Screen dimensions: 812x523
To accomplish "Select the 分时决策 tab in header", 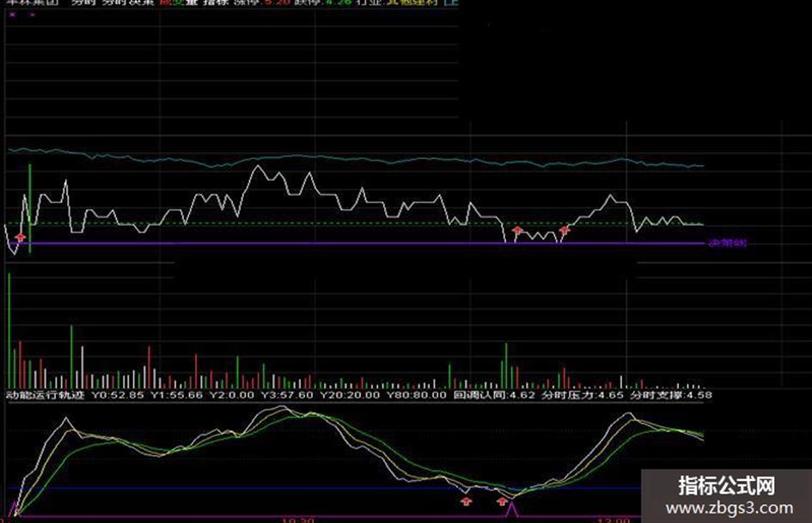I will (124, 3).
